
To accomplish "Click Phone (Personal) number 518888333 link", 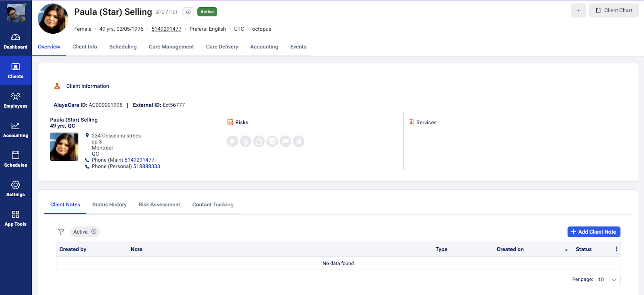I will 146,166.
